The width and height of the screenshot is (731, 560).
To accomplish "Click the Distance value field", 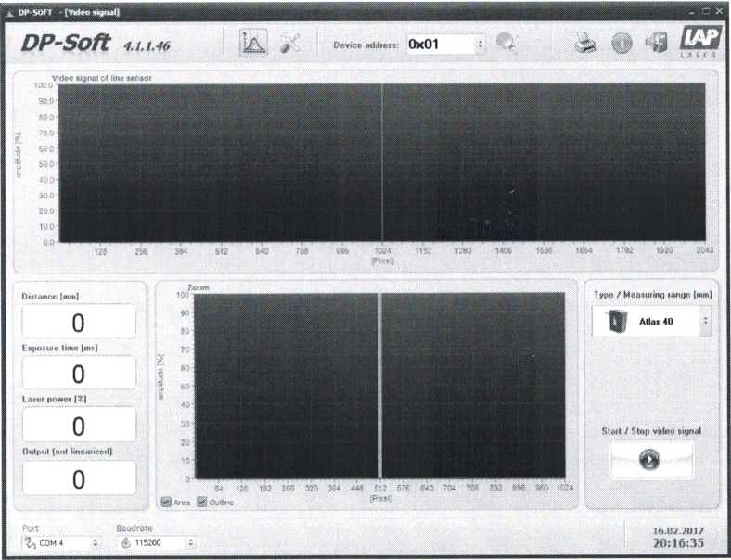I will click(79, 322).
